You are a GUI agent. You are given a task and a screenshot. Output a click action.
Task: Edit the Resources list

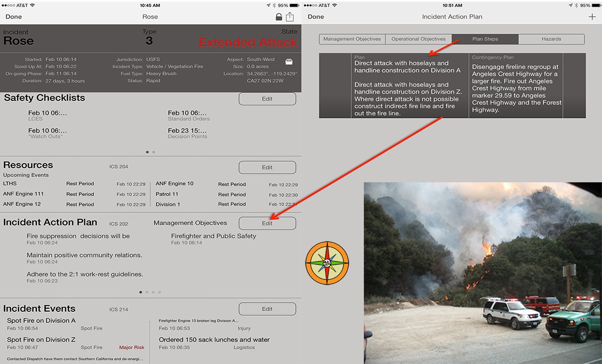tap(267, 167)
